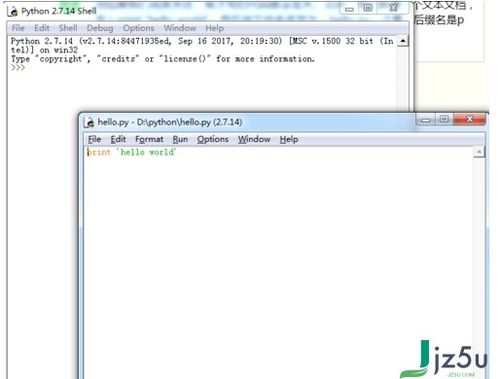Open File menu in hello.py editor
The image size is (500, 379).
click(x=94, y=139)
